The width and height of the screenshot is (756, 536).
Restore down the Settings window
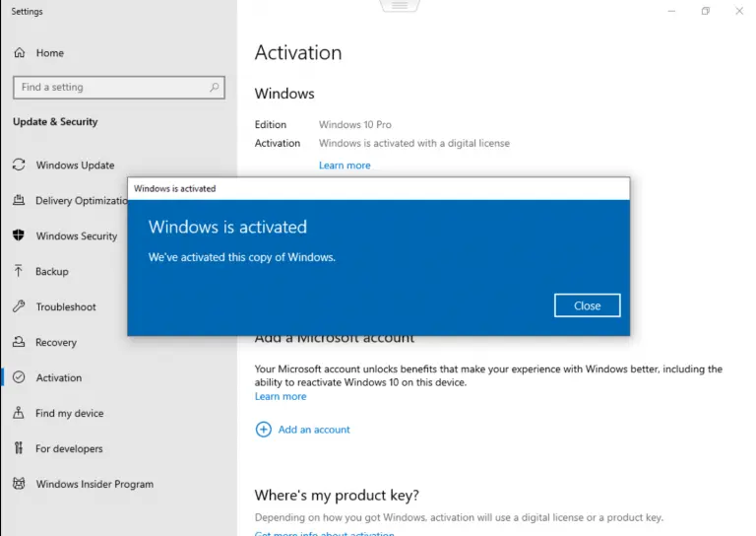point(706,11)
